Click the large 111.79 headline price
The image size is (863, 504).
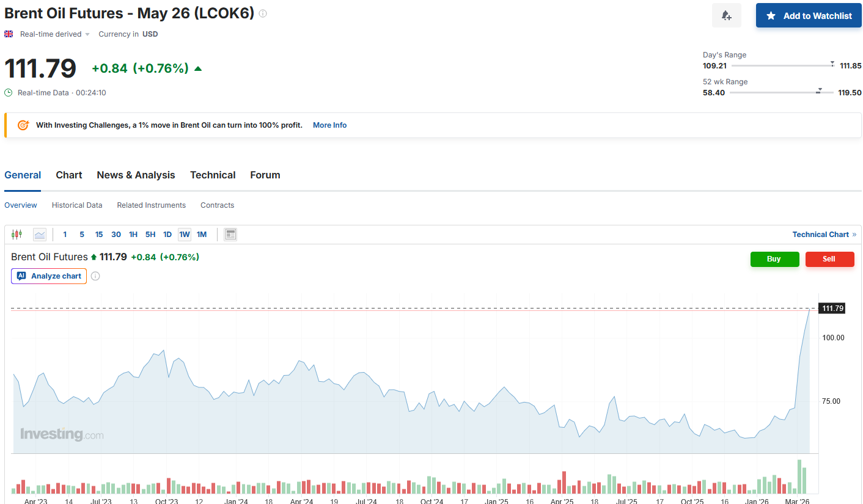pyautogui.click(x=40, y=68)
